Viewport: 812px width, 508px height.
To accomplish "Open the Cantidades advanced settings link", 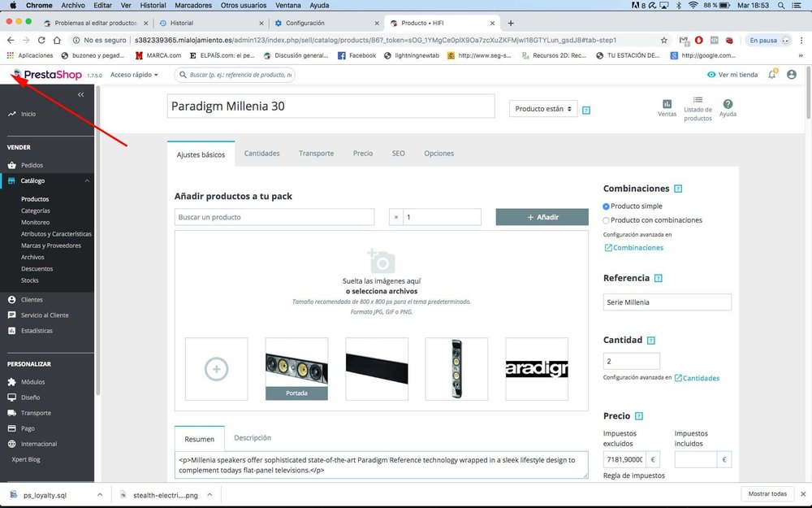I will tap(697, 379).
